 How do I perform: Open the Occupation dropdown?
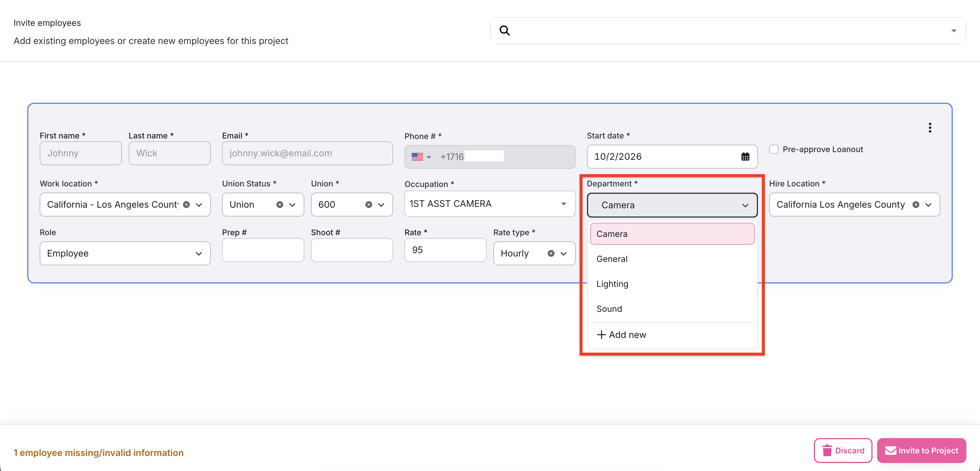[563, 204]
